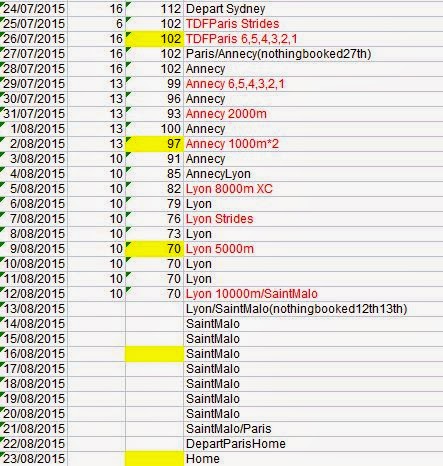Image resolution: width=443 pixels, height=466 pixels.
Task: Click the cell with value 99
Action: coord(154,84)
